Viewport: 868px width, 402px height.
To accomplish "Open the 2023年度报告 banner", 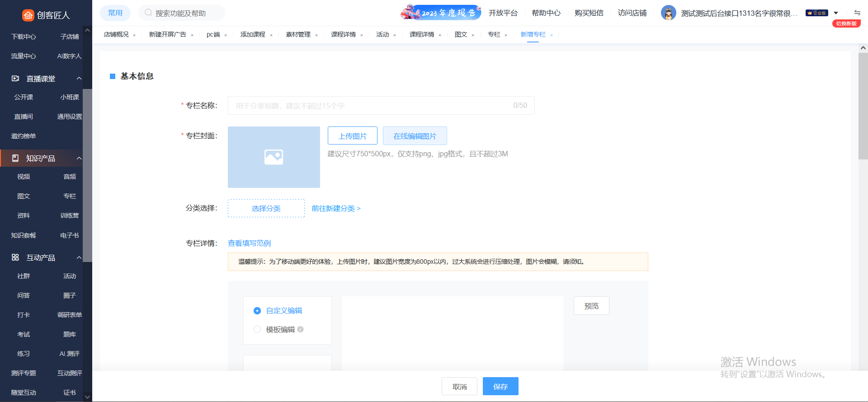I will click(x=440, y=13).
